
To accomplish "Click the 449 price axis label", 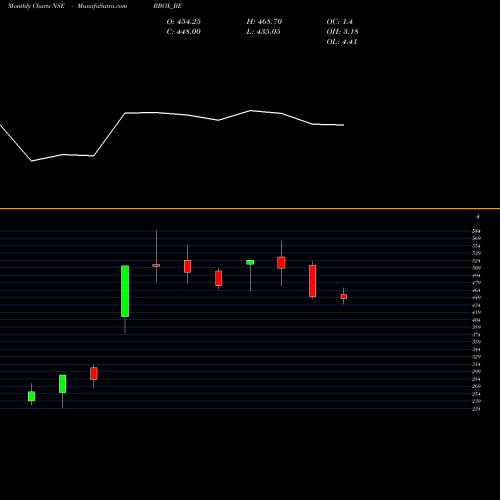I will (476, 298).
